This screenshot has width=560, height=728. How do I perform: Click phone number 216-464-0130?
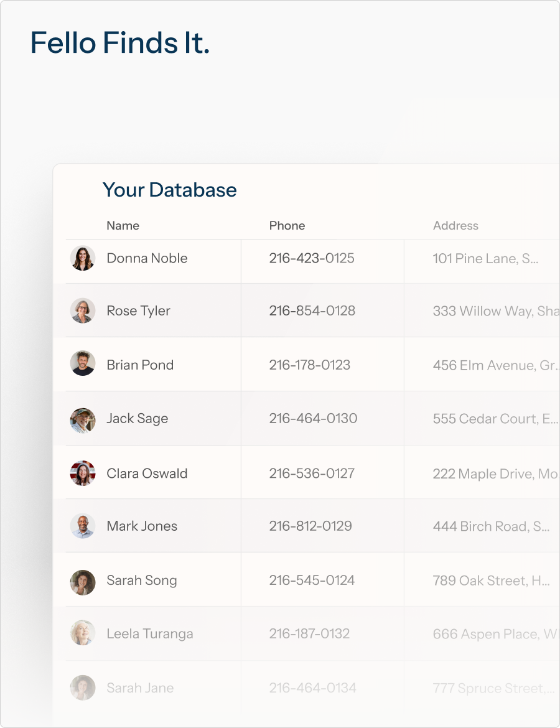click(313, 418)
